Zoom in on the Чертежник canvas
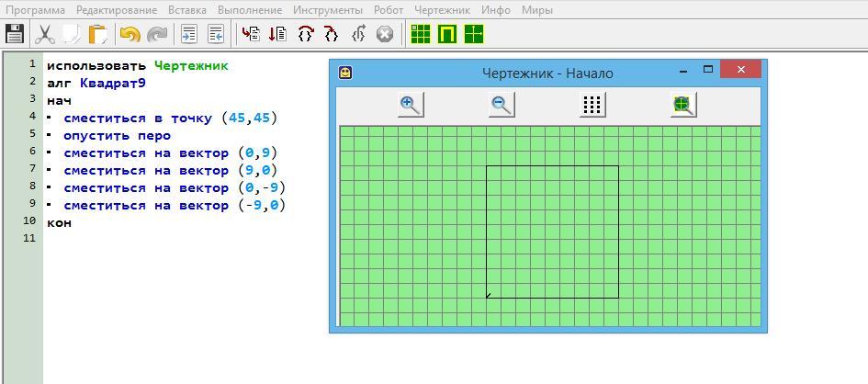This screenshot has width=868, height=384. point(411,105)
